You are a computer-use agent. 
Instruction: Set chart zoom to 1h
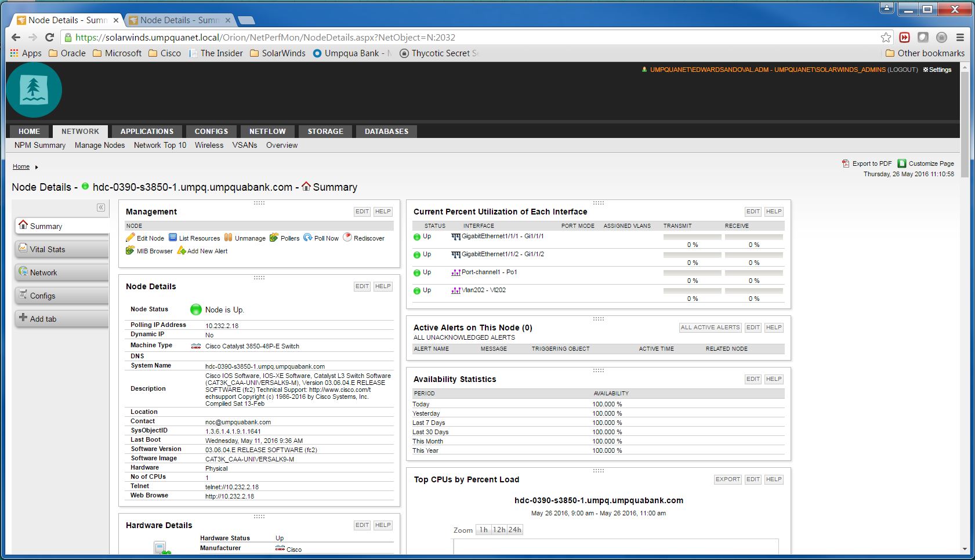[483, 530]
